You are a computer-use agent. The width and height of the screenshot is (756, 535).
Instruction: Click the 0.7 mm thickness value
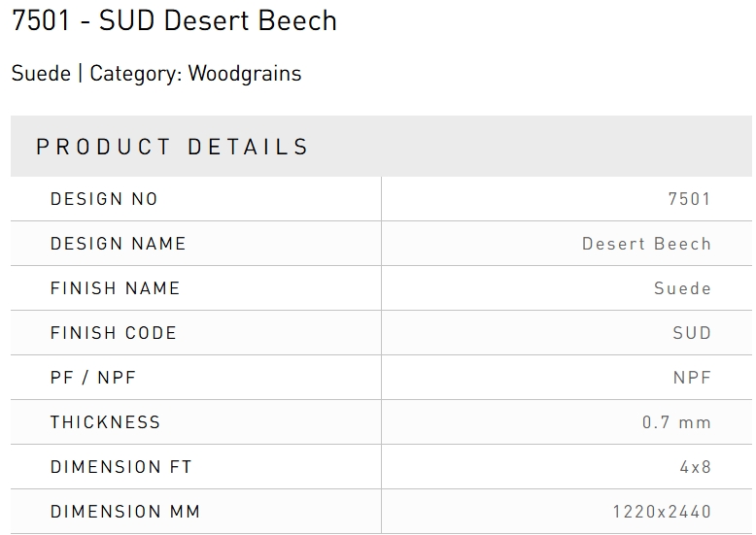coord(676,422)
